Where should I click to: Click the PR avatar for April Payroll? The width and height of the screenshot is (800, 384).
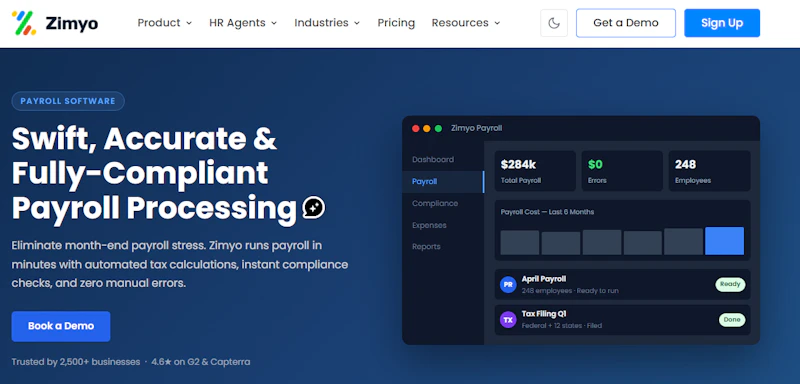[x=508, y=285]
